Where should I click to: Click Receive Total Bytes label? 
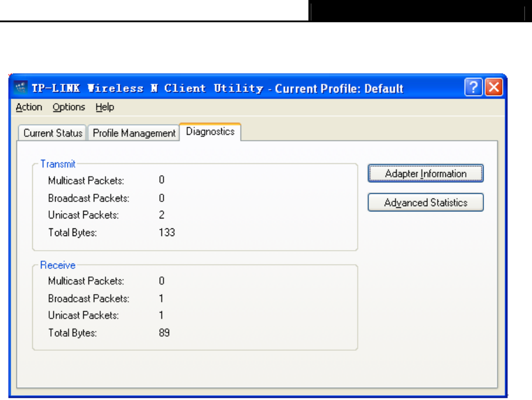click(73, 333)
